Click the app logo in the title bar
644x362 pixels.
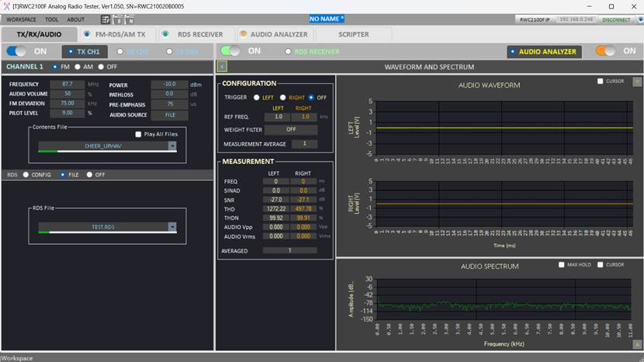6,5
